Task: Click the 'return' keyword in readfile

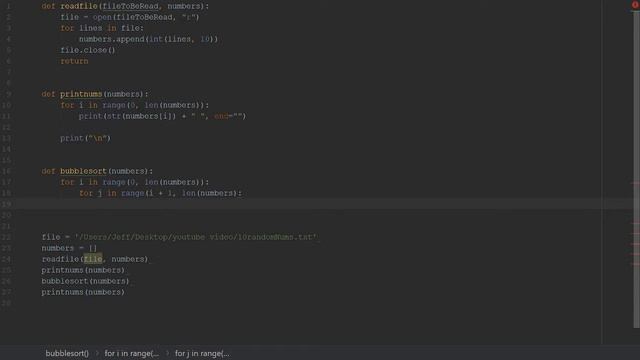Action: pos(74,61)
